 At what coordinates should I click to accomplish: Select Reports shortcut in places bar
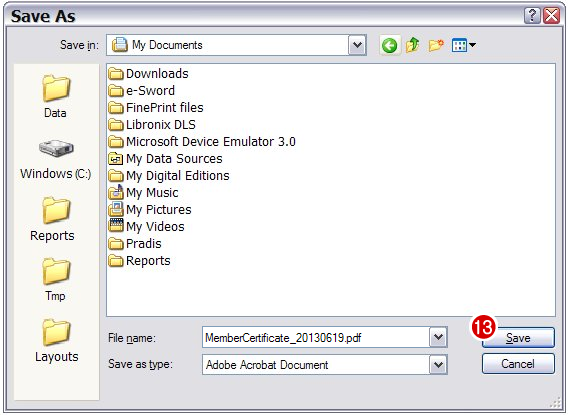[x=53, y=219]
